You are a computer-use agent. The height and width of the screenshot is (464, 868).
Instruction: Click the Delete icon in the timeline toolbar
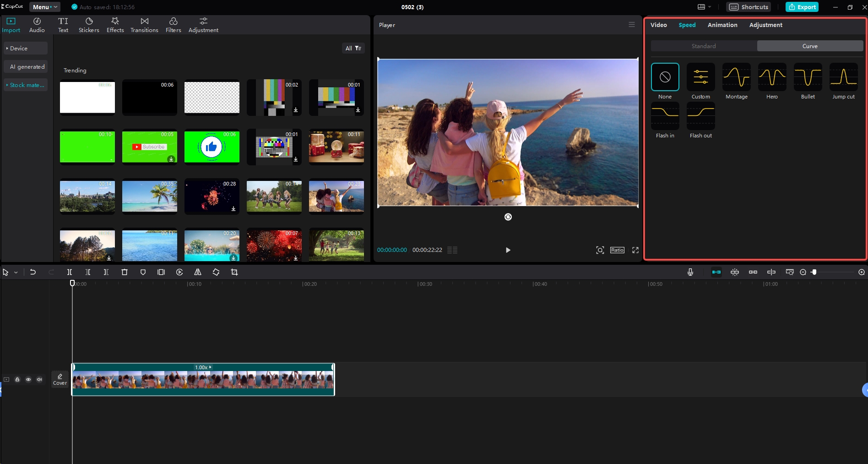[x=124, y=272]
